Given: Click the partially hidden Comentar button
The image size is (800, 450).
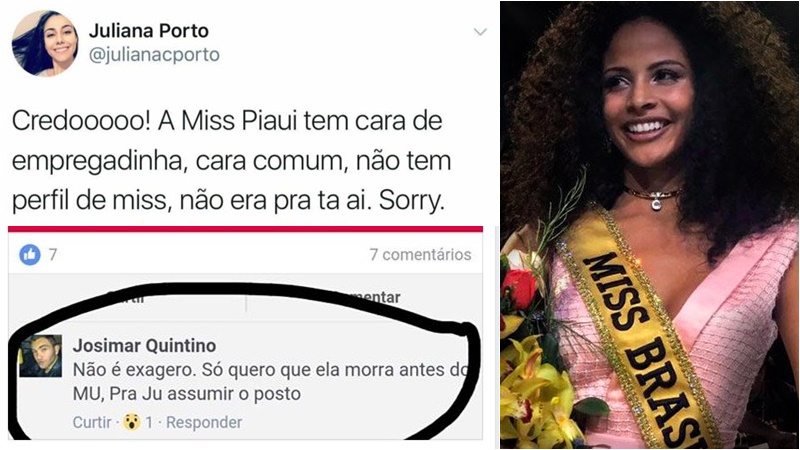Looking at the screenshot, I should click(x=365, y=297).
